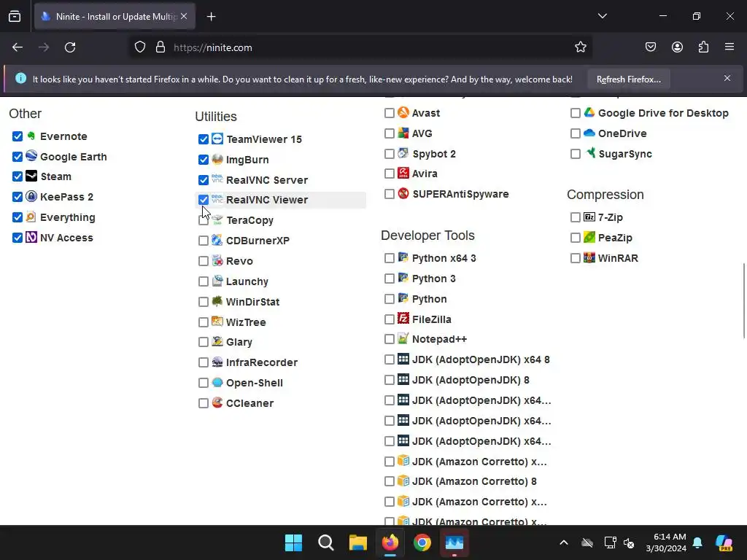Open a new browser tab
This screenshot has height=560, width=747.
pos(211,17)
